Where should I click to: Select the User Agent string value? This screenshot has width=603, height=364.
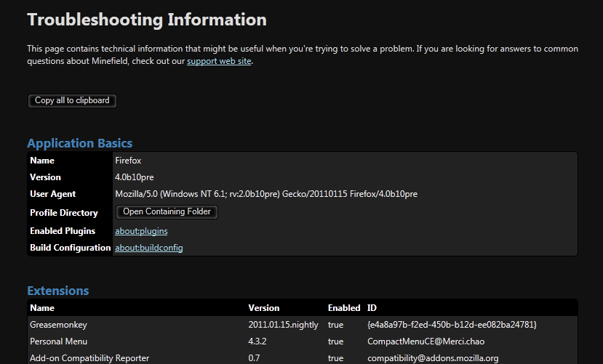tap(266, 194)
